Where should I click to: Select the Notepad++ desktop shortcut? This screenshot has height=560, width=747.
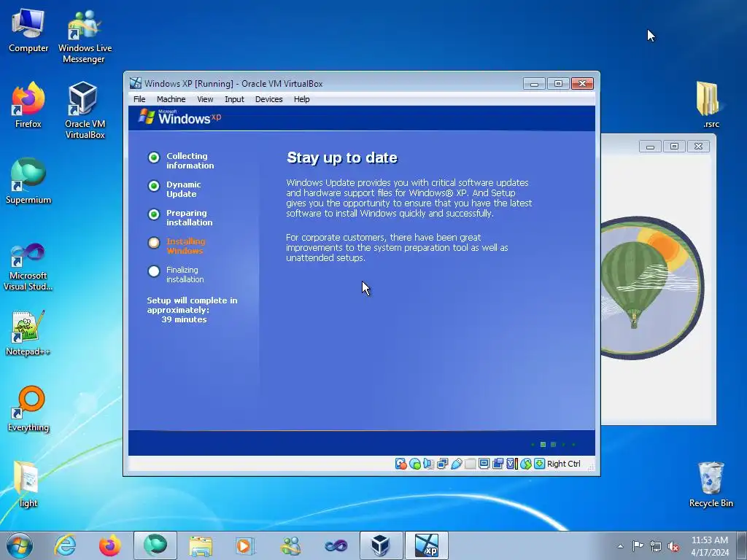[x=28, y=333]
